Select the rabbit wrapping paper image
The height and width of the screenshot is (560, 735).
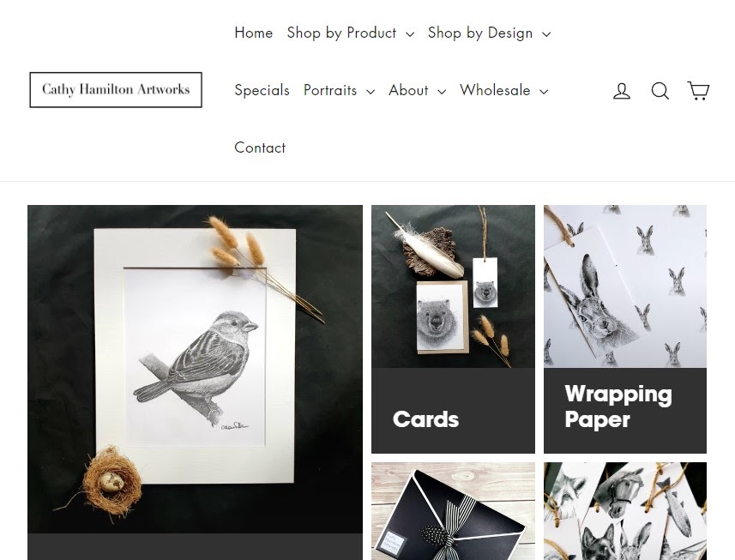[625, 286]
